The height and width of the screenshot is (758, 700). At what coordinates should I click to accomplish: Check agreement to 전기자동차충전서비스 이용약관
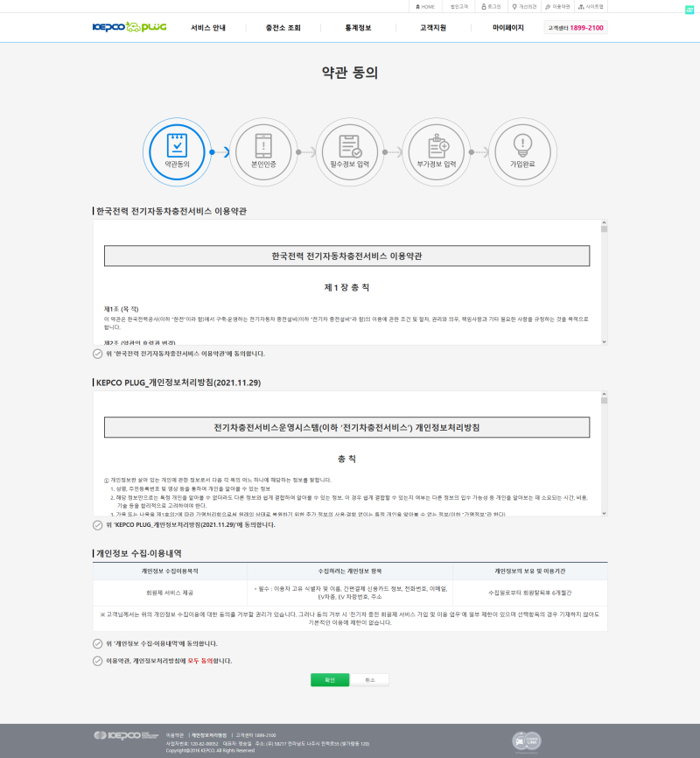[96, 354]
